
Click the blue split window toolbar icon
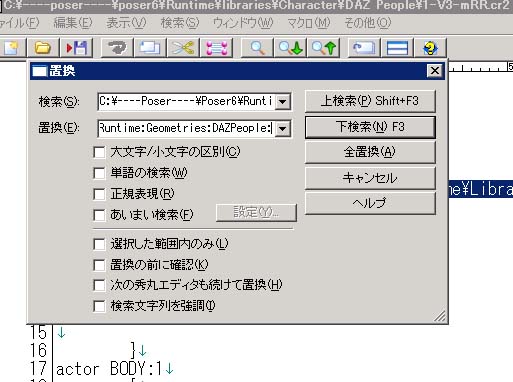tap(397, 48)
